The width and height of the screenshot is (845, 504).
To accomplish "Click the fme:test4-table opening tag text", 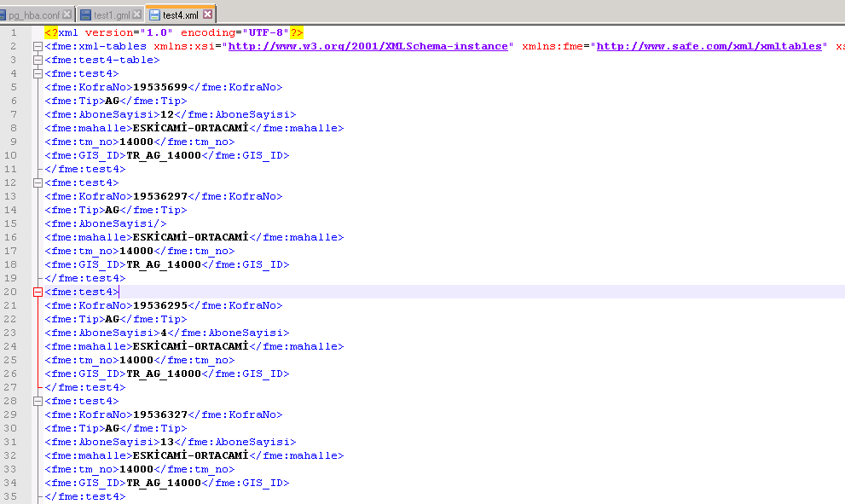I will point(102,60).
